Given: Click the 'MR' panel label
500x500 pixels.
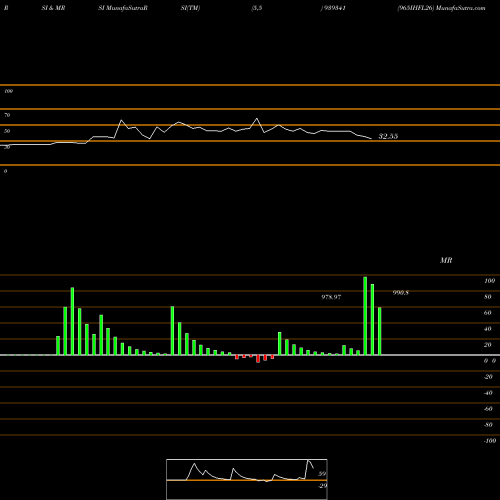Looking at the screenshot, I should 446,260.
